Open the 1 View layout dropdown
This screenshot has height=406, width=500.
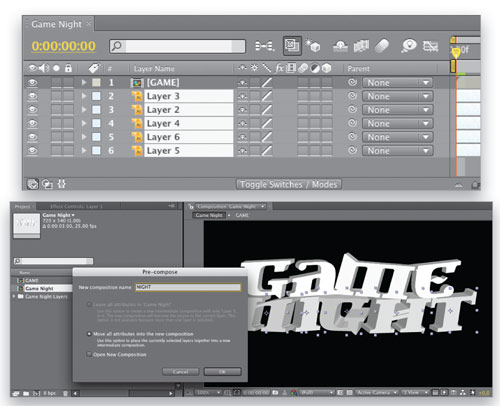415,393
